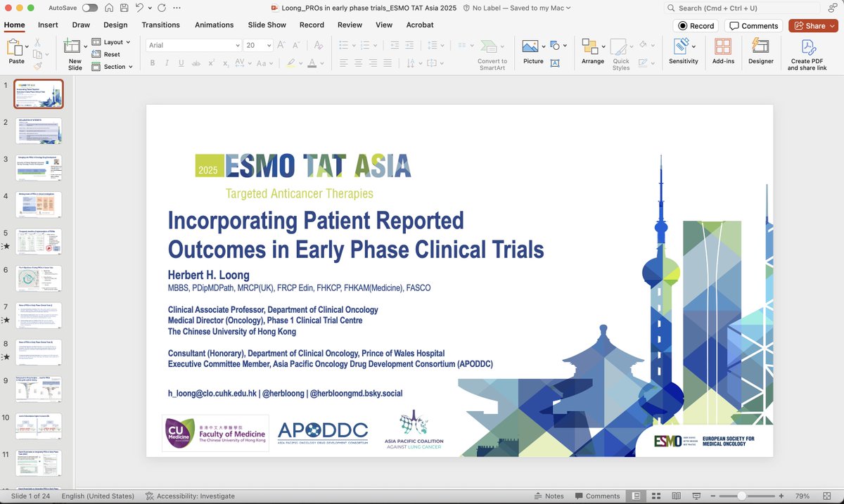The image size is (844, 504).
Task: Toggle Bold formatting
Action: [x=152, y=63]
